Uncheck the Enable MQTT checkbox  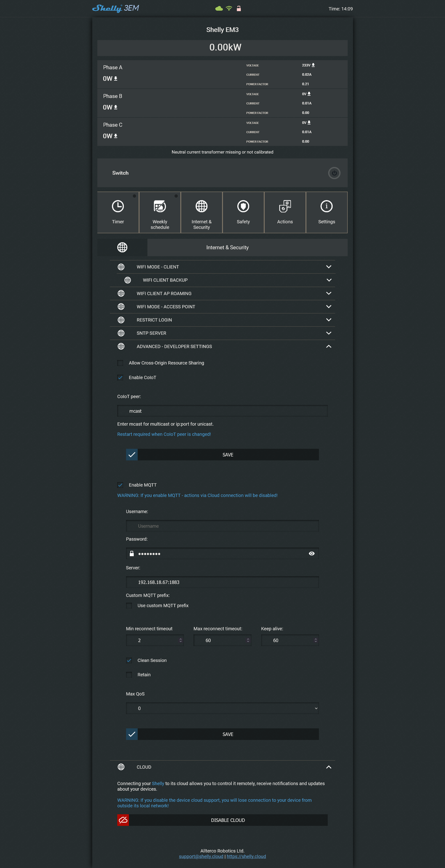(120, 485)
